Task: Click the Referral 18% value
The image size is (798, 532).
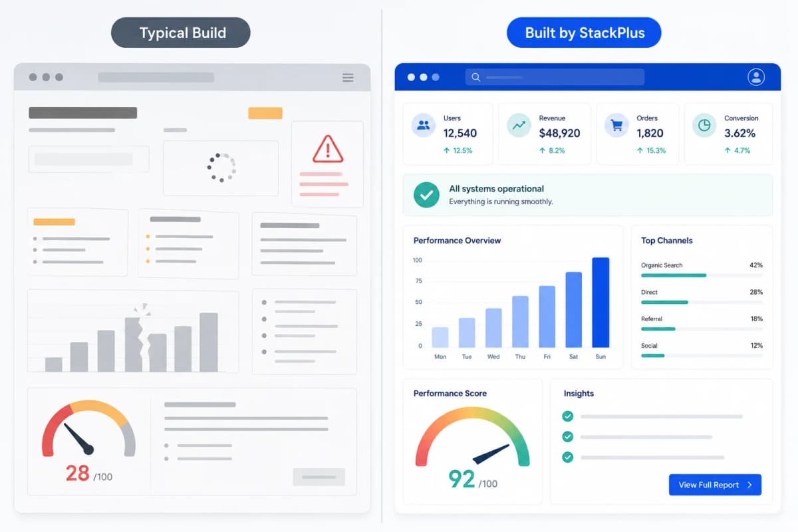Action: click(756, 319)
